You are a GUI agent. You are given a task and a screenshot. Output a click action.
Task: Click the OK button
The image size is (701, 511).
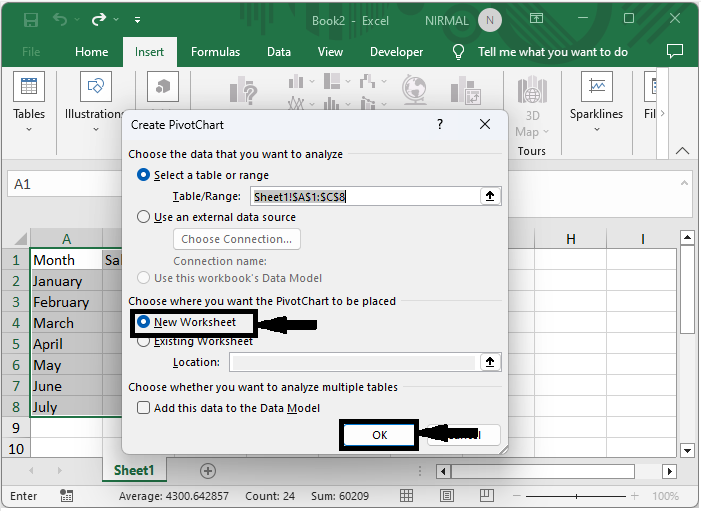379,435
